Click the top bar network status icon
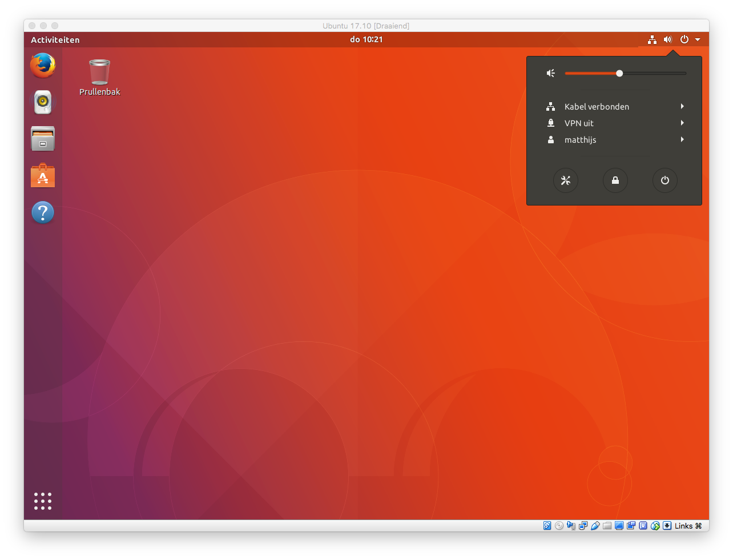This screenshot has height=560, width=733. (652, 40)
